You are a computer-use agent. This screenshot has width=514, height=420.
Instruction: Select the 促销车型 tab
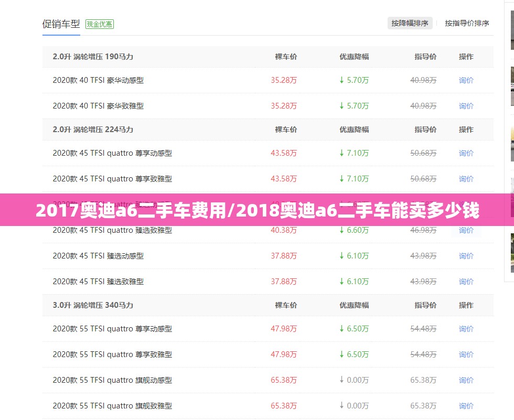click(61, 24)
